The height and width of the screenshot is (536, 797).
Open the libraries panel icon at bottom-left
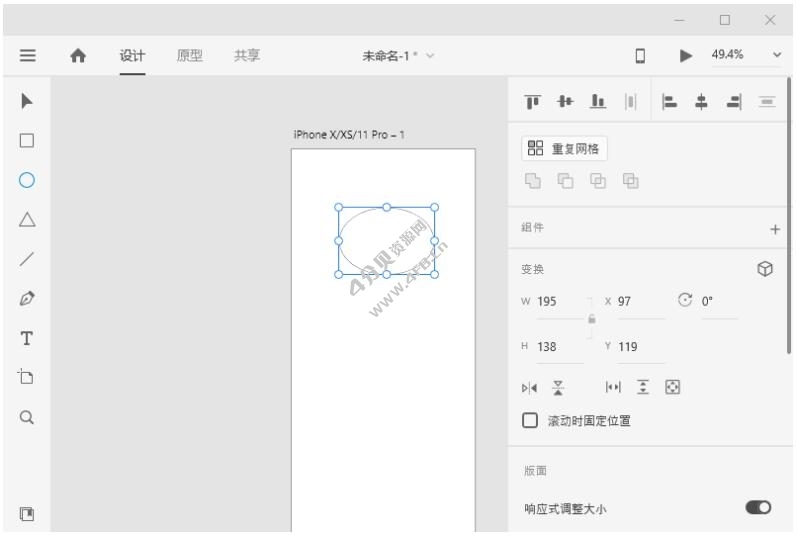[27, 514]
